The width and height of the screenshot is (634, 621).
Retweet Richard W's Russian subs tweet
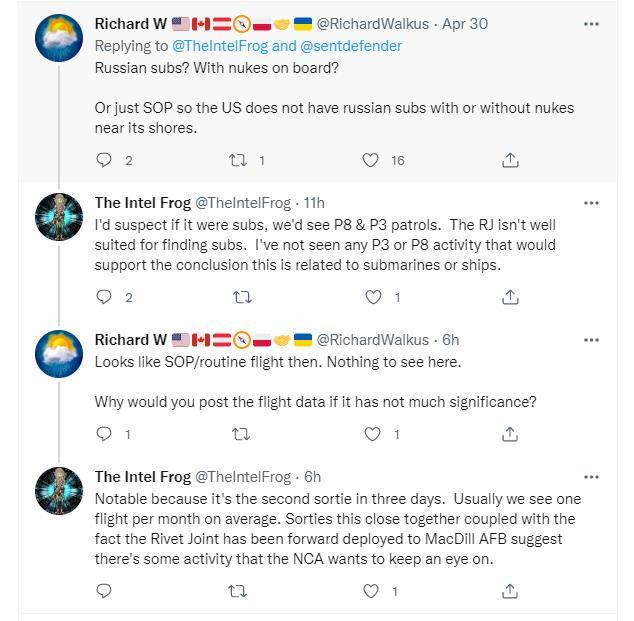coord(240,160)
